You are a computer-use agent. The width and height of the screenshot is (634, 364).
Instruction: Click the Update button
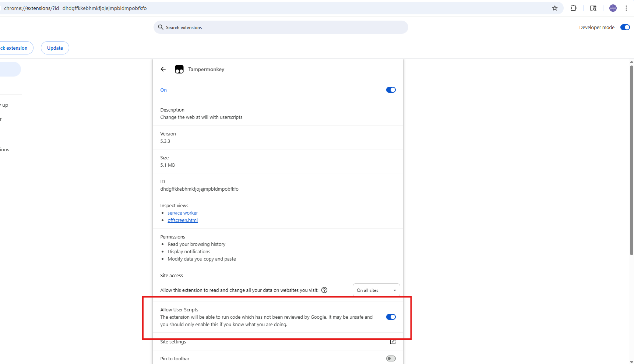[x=54, y=48]
